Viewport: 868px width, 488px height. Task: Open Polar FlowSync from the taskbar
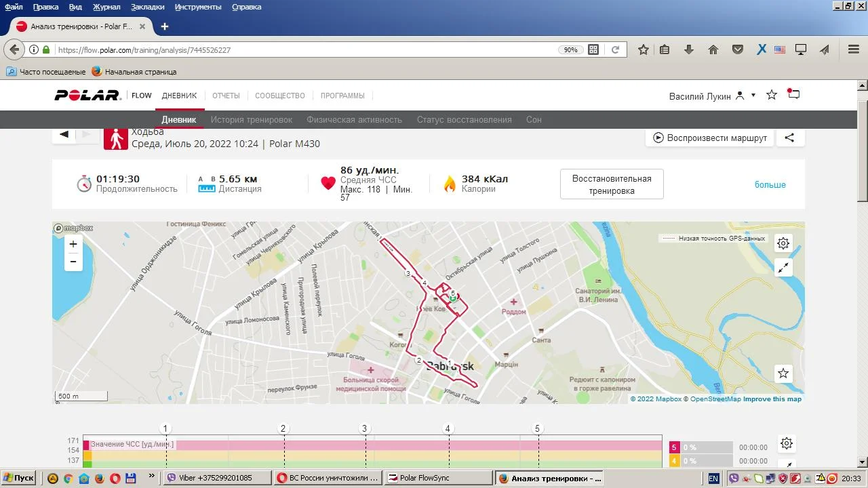coord(438,478)
